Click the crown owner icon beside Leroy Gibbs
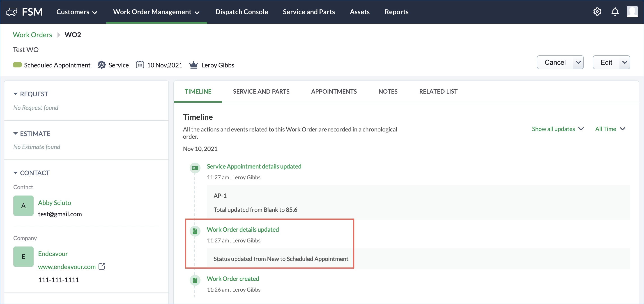Viewport: 644px width, 304px height. click(x=193, y=65)
